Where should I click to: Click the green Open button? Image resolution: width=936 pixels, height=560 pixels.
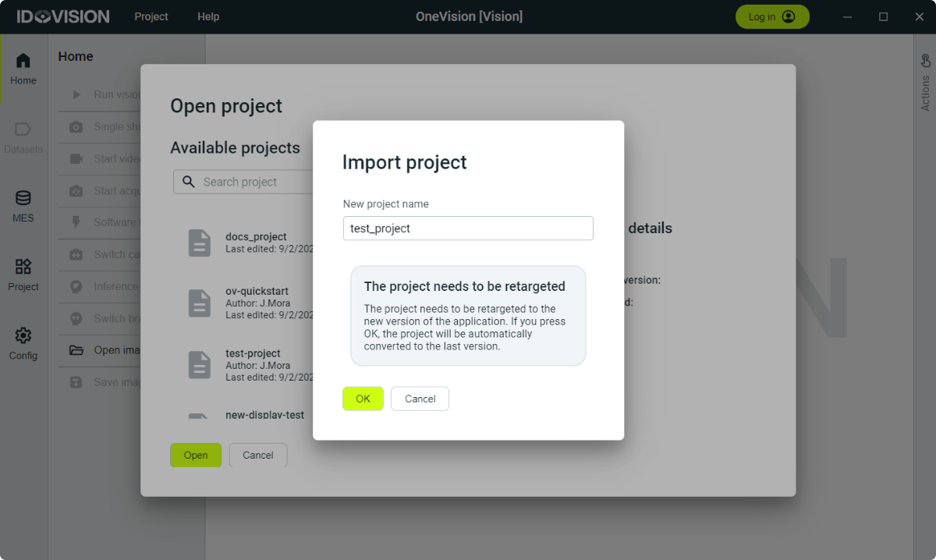[196, 455]
